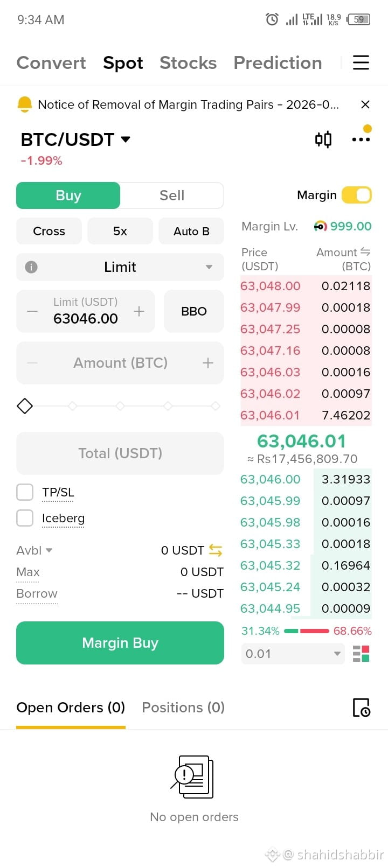This screenshot has width=388, height=868.
Task: Toggle the Margin switch off
Action: tap(357, 195)
